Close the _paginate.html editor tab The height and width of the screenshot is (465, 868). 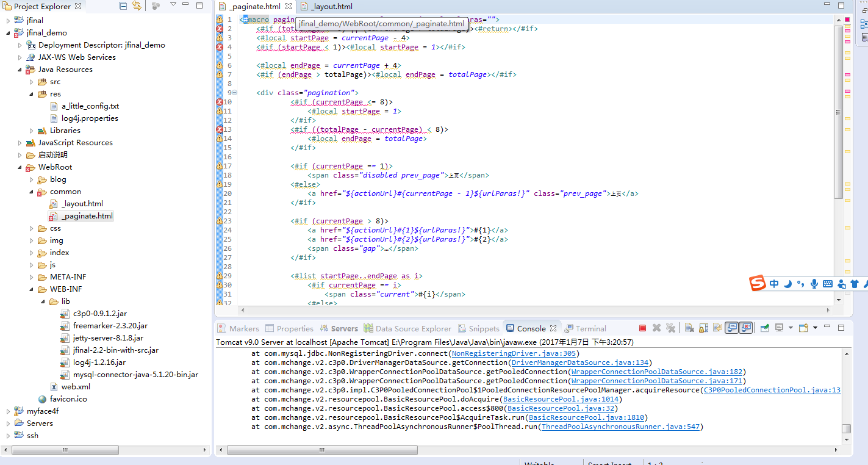[289, 6]
